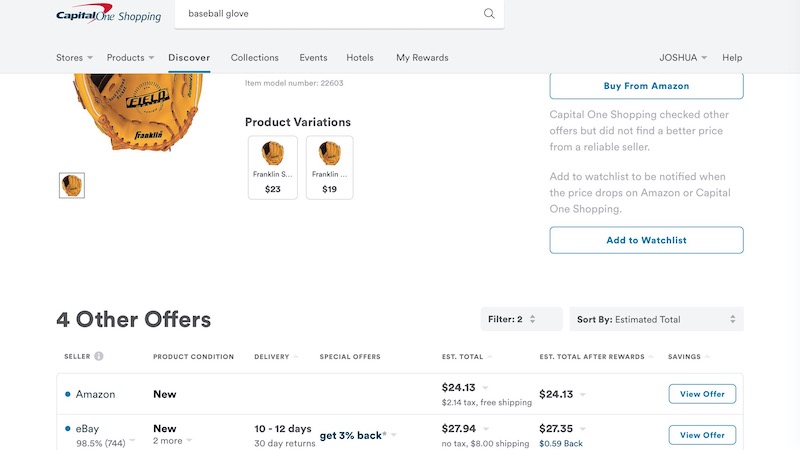Go to the My Rewards tab
Viewport: 800px width, 450px height.
[422, 58]
